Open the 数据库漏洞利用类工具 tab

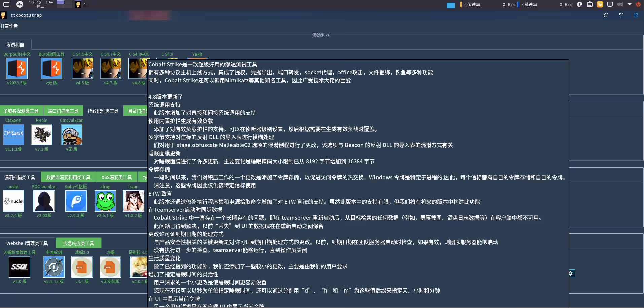(x=68, y=177)
